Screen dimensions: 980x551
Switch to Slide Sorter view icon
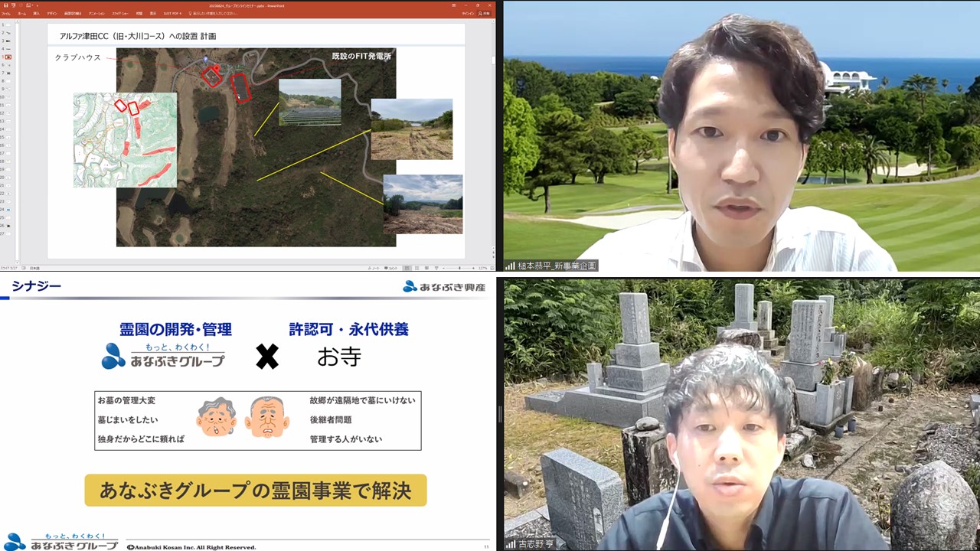click(416, 268)
